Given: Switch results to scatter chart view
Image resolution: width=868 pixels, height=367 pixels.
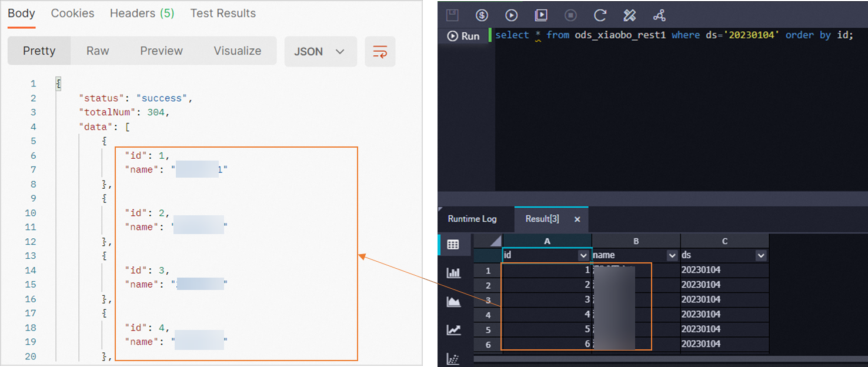Looking at the screenshot, I should 453,358.
